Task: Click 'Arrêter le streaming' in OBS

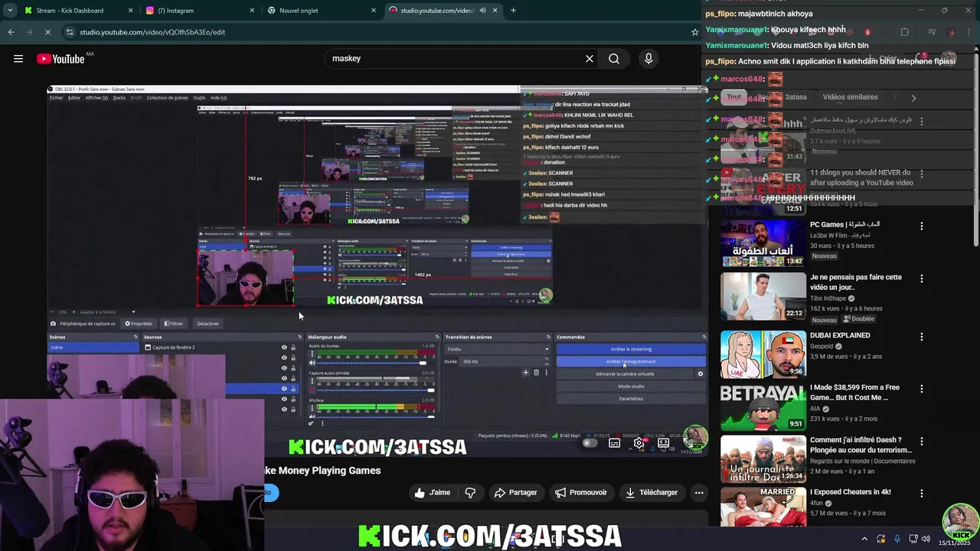Action: (631, 349)
